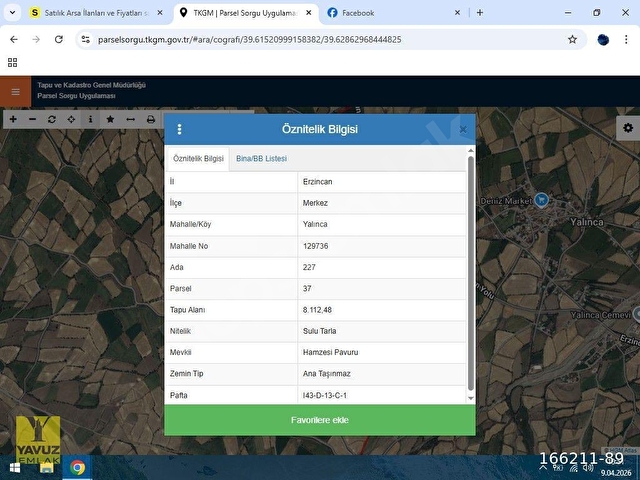Click the Erzincan value cell

pos(382,182)
